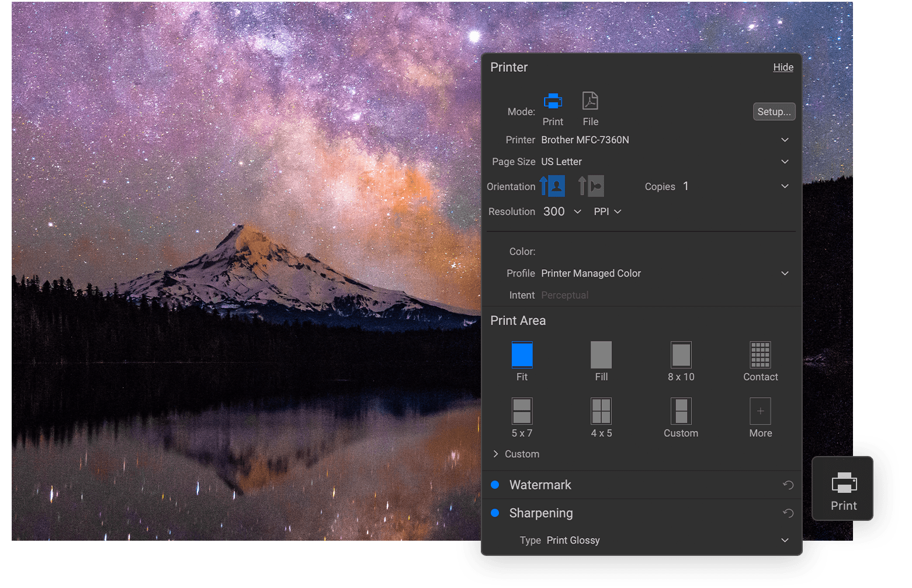
Task: Open Sharpening Type dropdown Print Glossy
Action: (x=668, y=540)
